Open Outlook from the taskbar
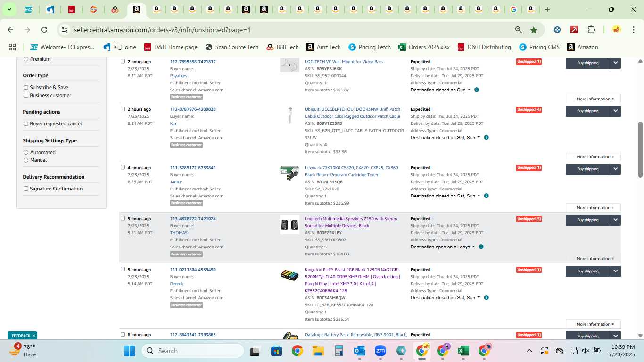This screenshot has height=362, width=644. pos(360,351)
